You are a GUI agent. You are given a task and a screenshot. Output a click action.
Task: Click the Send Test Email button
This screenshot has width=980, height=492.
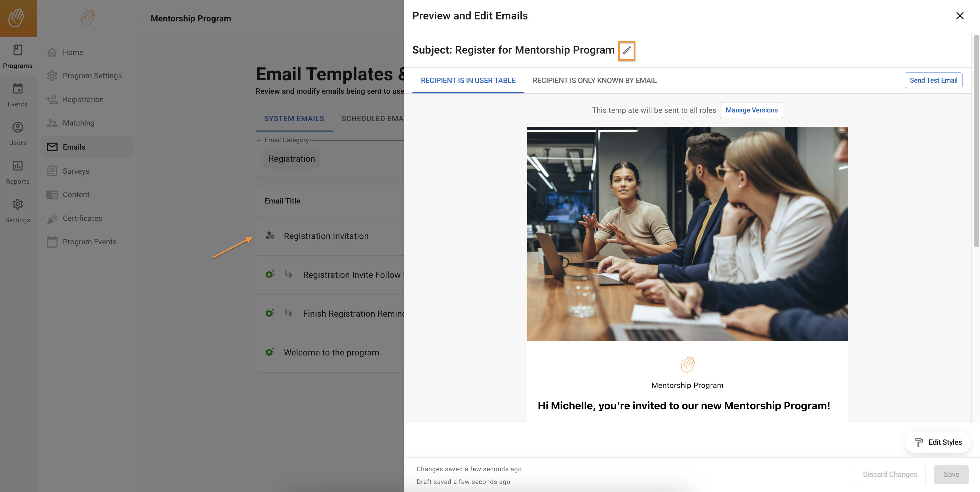point(933,80)
